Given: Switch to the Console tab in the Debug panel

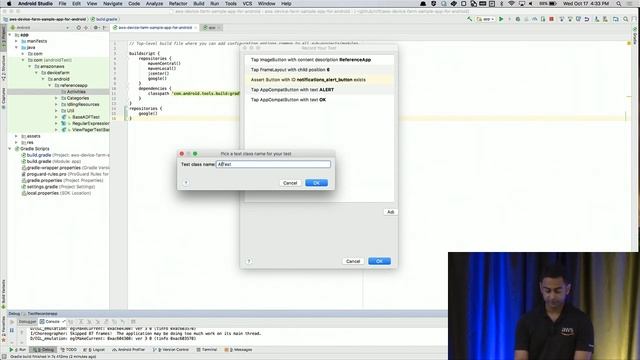Looking at the screenshot, I should pos(53,322).
